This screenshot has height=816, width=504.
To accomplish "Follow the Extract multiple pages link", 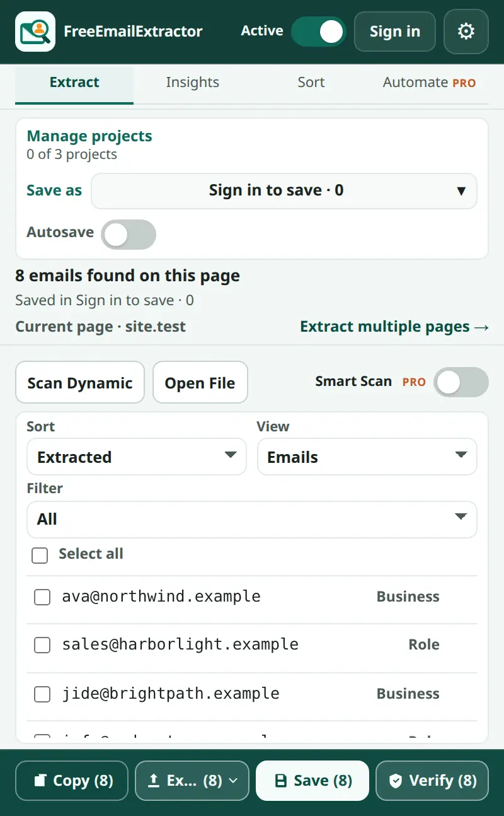I will click(x=394, y=327).
